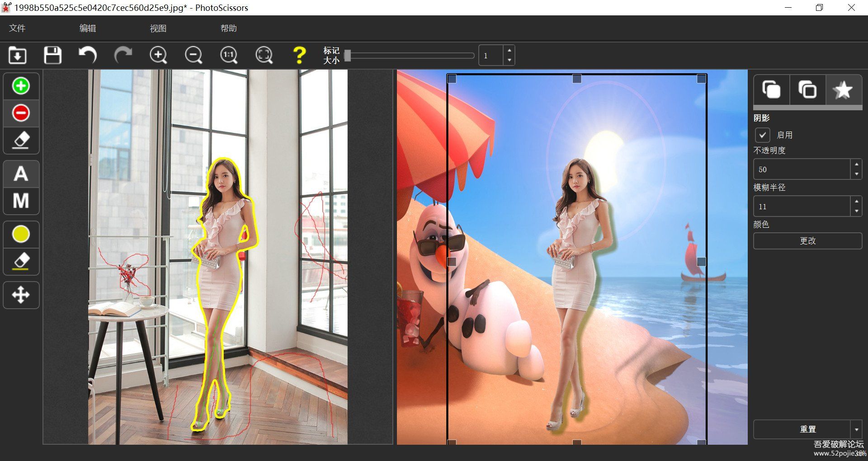Viewport: 868px width, 461px height.
Task: Expand the 重置 dropdown arrow
Action: coord(856,429)
